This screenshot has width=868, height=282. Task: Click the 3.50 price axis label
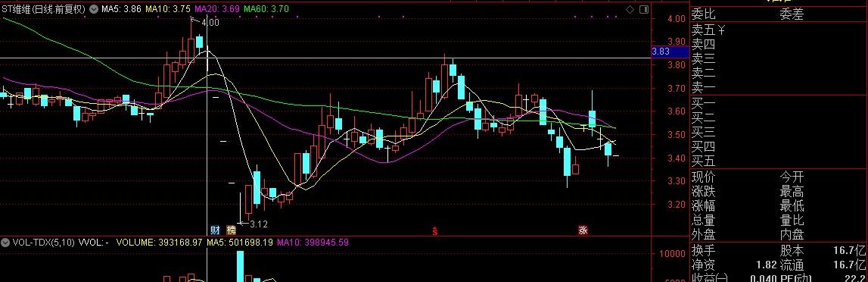[676, 135]
